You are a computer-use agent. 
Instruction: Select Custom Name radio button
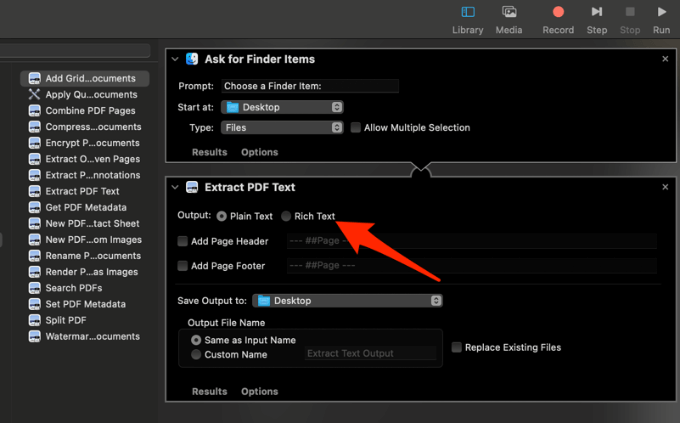[x=196, y=354]
